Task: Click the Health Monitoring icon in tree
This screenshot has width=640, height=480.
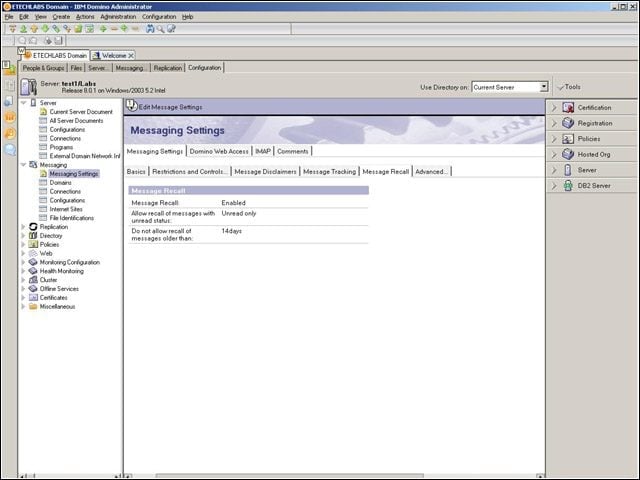Action: [33, 271]
